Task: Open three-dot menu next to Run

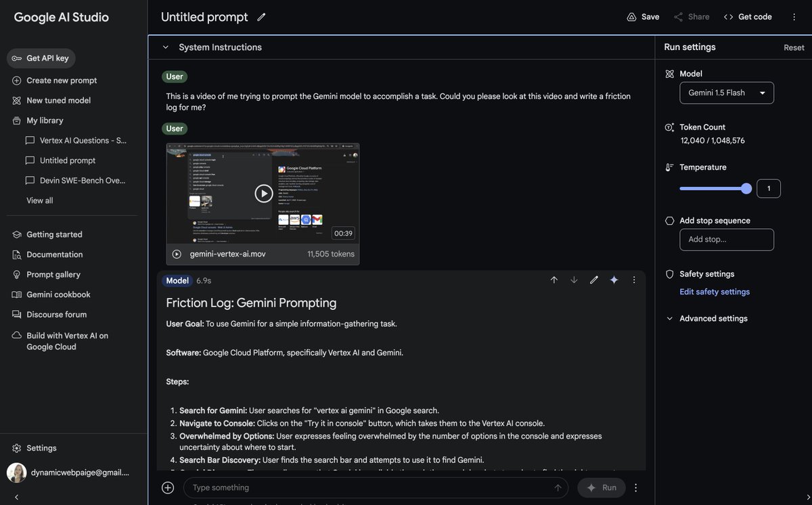Action: [x=635, y=487]
